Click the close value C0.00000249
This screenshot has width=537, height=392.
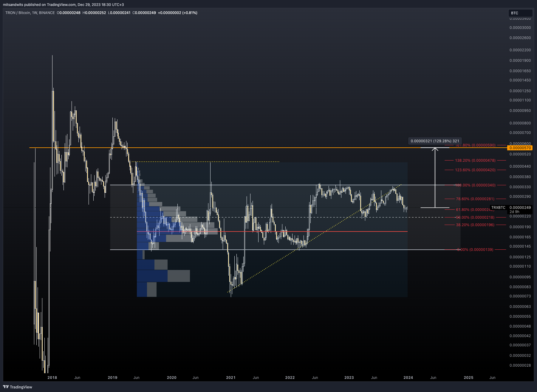[x=144, y=13]
